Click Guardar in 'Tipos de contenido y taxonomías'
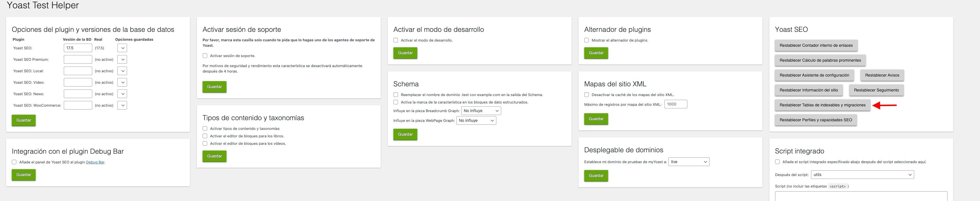The image size is (980, 201). pyautogui.click(x=215, y=156)
